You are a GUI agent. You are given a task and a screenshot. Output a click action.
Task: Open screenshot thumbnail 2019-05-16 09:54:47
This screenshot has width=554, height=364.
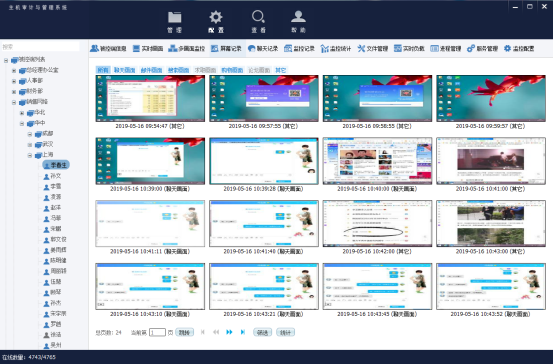coord(150,99)
